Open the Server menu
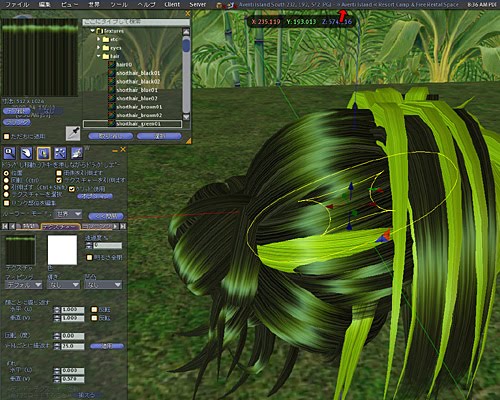This screenshot has width=500, height=400. [x=198, y=4]
